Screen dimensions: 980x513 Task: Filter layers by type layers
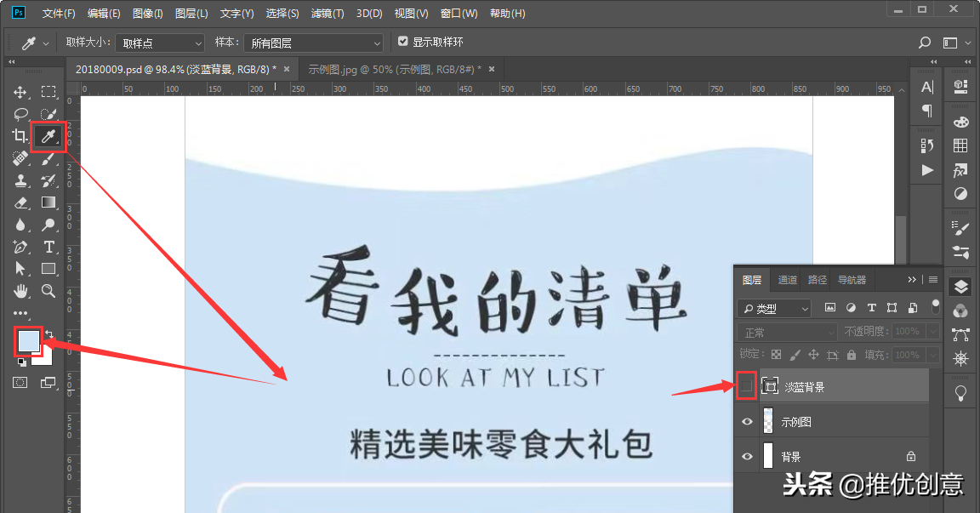click(871, 307)
